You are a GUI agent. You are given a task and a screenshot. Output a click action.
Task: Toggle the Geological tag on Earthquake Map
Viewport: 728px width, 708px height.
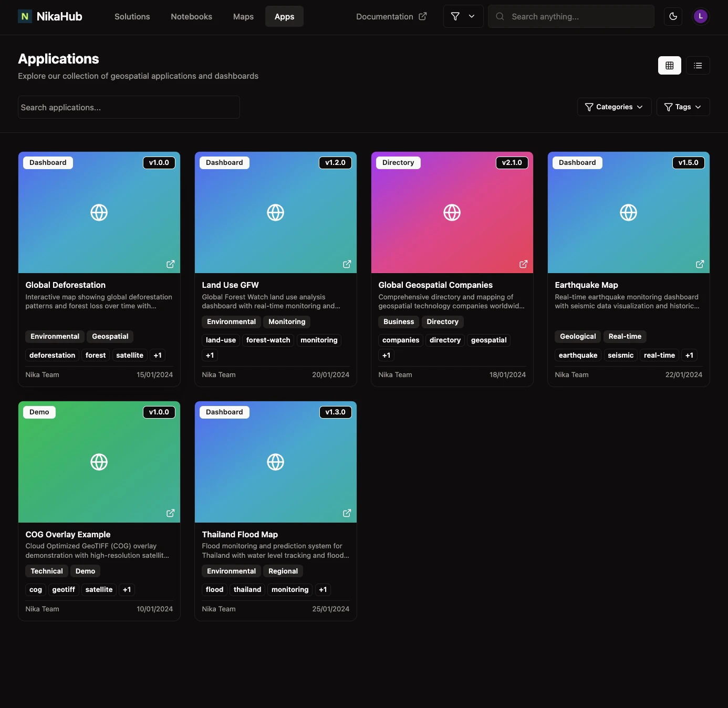tap(577, 336)
